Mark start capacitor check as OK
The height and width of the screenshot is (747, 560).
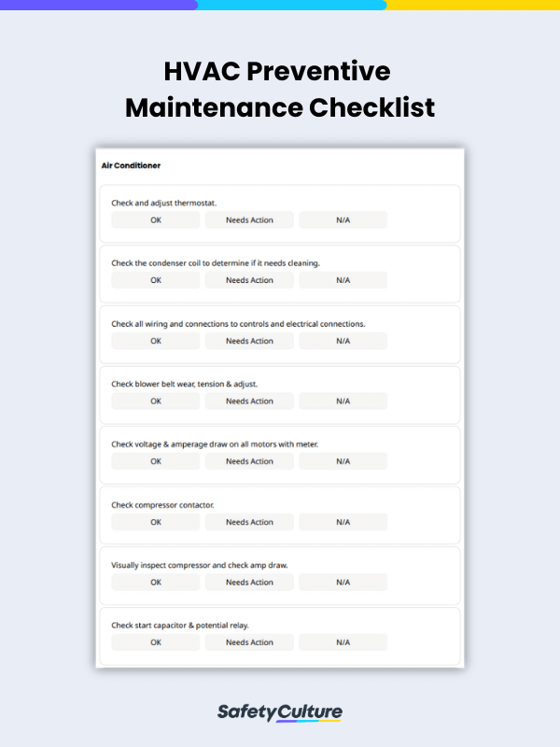click(155, 641)
